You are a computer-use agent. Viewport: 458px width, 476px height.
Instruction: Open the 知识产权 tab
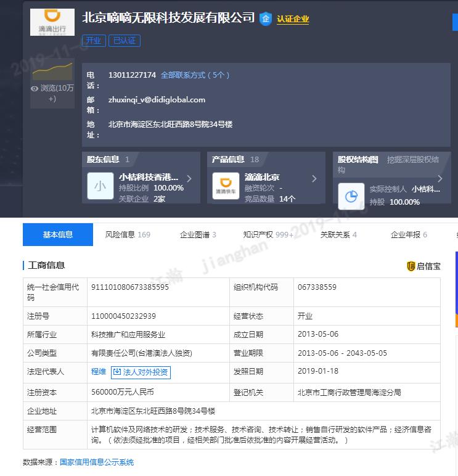point(268,234)
